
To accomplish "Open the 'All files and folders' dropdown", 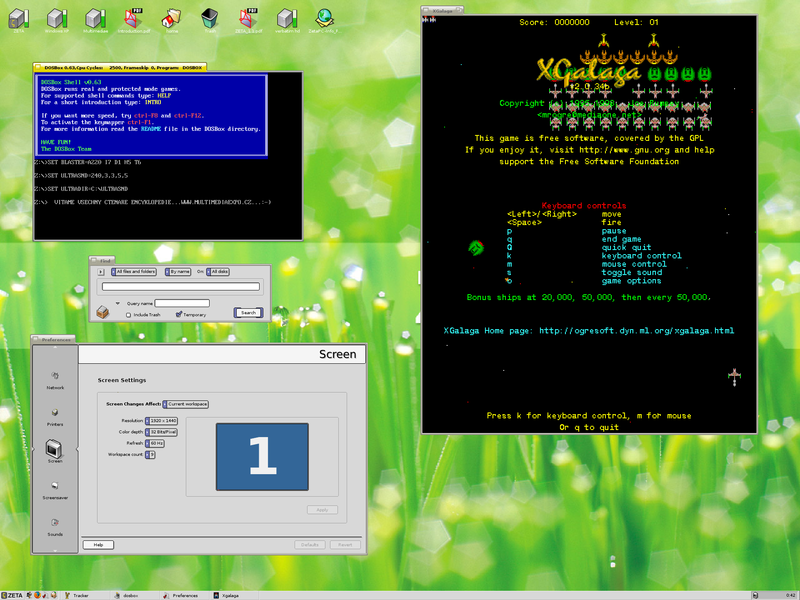I will pyautogui.click(x=133, y=272).
